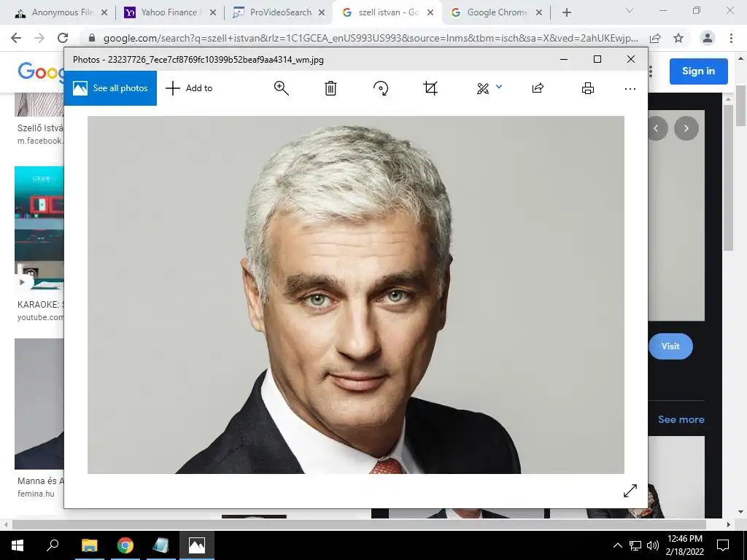Open the femina.hu result link
This screenshot has width=747, height=560.
pyautogui.click(x=36, y=494)
